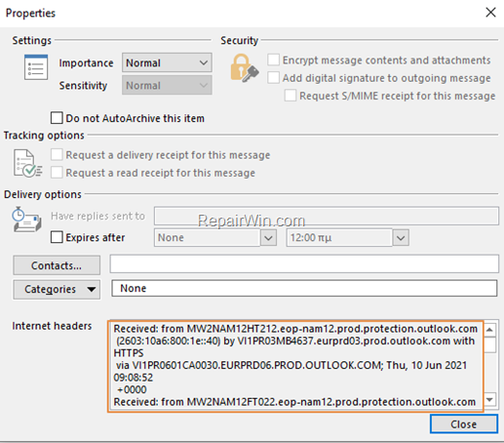Click scroll up arrow in Internet headers
504x443 pixels.
coord(489,330)
